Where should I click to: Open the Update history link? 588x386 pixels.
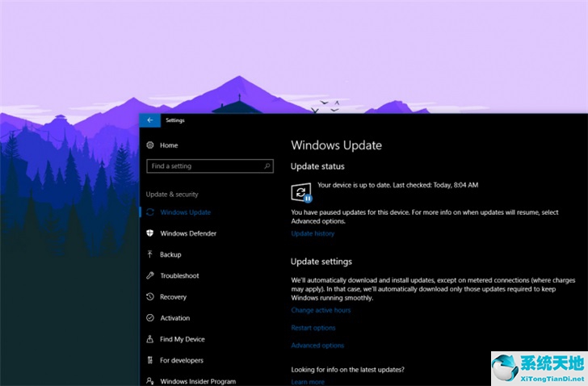point(313,233)
